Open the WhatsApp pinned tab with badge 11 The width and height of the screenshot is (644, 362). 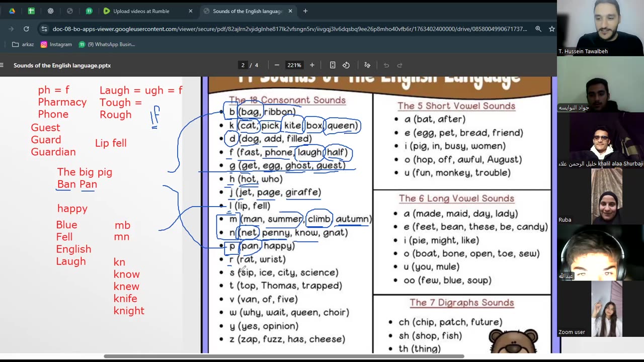pos(89,11)
